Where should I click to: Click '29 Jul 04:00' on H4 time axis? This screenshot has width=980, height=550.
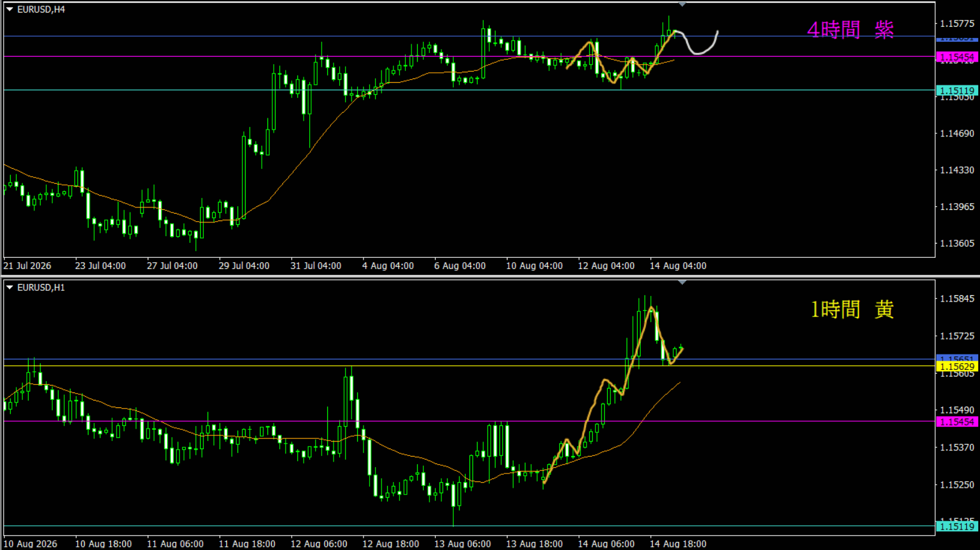point(244,266)
